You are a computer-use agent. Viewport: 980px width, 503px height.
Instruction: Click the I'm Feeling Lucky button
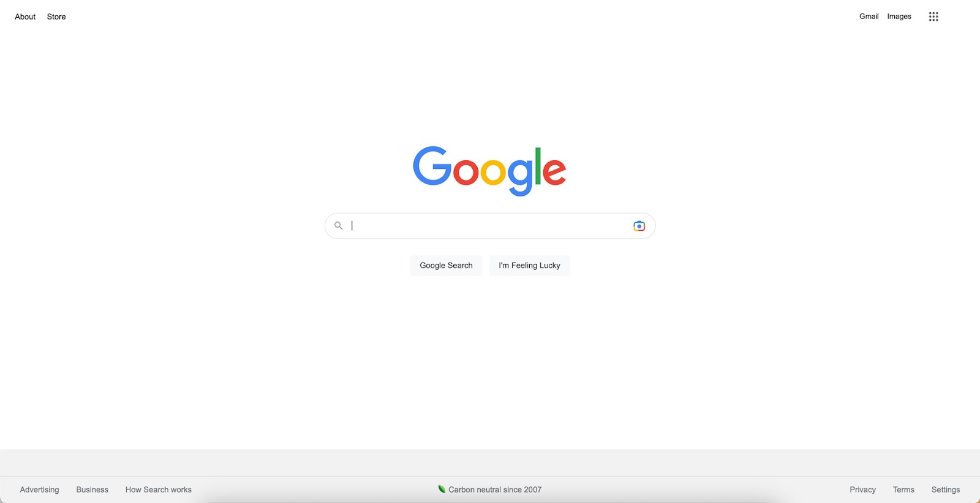pos(529,266)
